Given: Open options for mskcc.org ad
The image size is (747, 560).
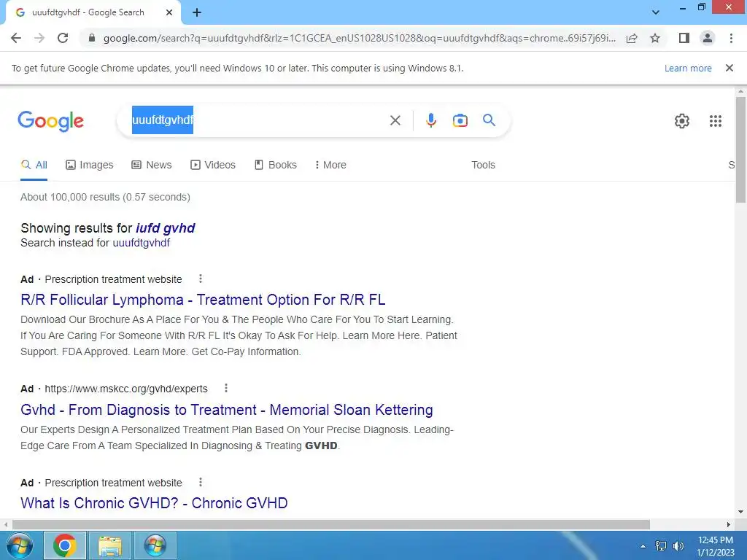Looking at the screenshot, I should pyautogui.click(x=226, y=388).
